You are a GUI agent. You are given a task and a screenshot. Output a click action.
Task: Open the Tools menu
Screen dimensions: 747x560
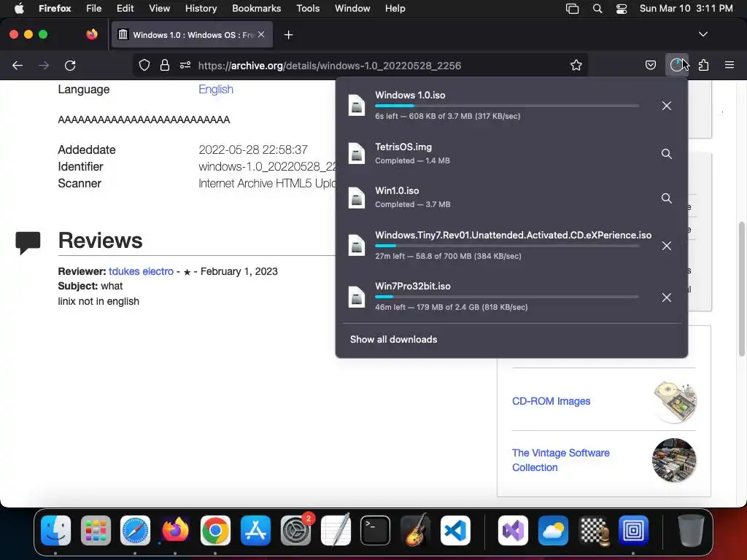tap(308, 9)
